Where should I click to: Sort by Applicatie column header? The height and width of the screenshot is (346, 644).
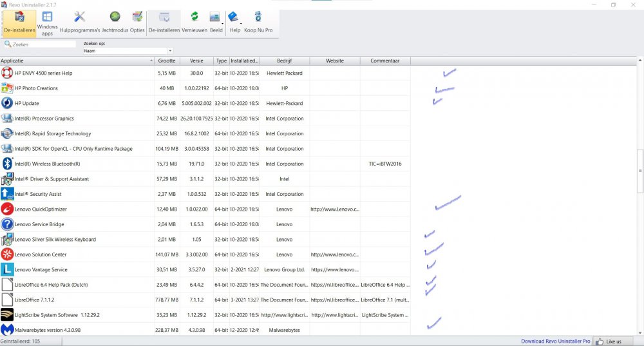click(x=77, y=61)
